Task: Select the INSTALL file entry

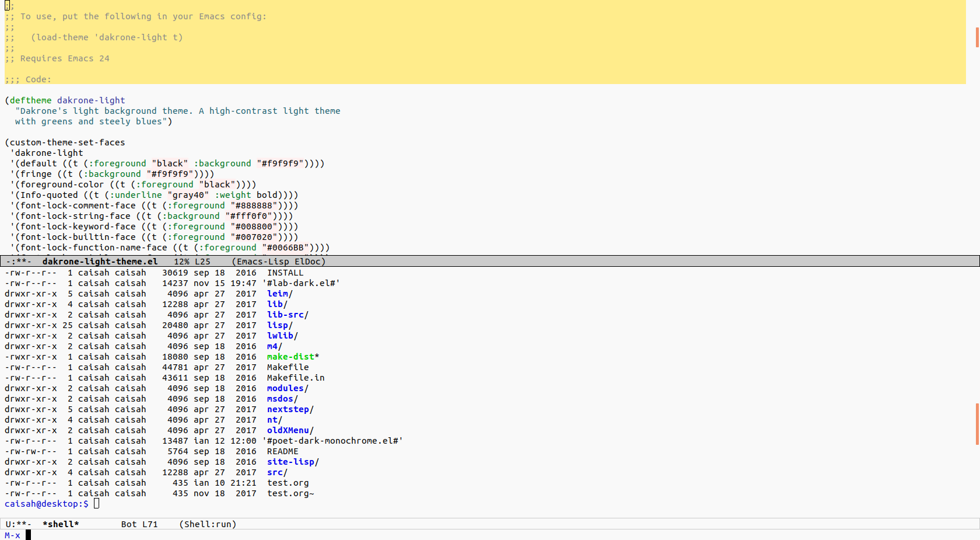Action: pos(285,273)
